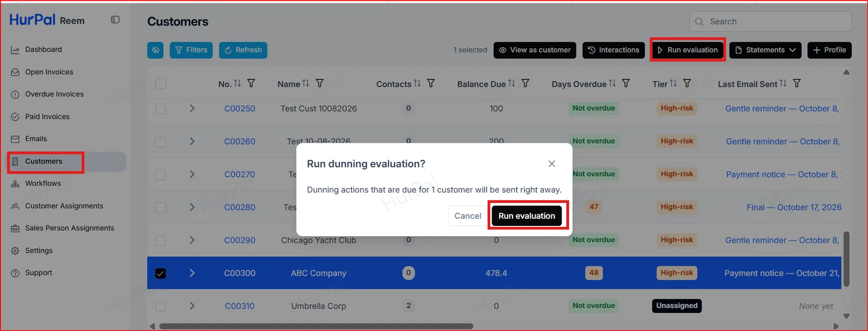Sort by the Tier column
This screenshot has height=331, width=868.
tap(673, 83)
